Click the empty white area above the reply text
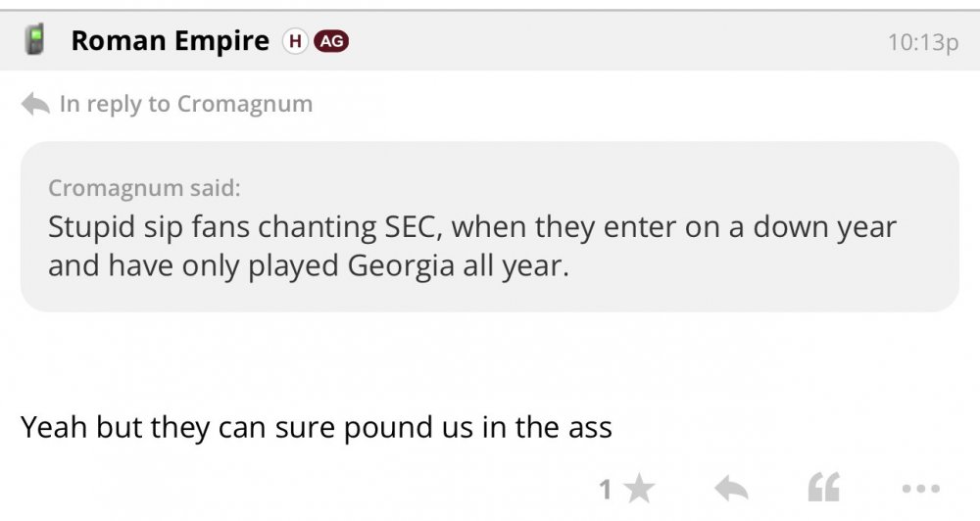Viewport: 980px width, 521px height. coord(490,362)
